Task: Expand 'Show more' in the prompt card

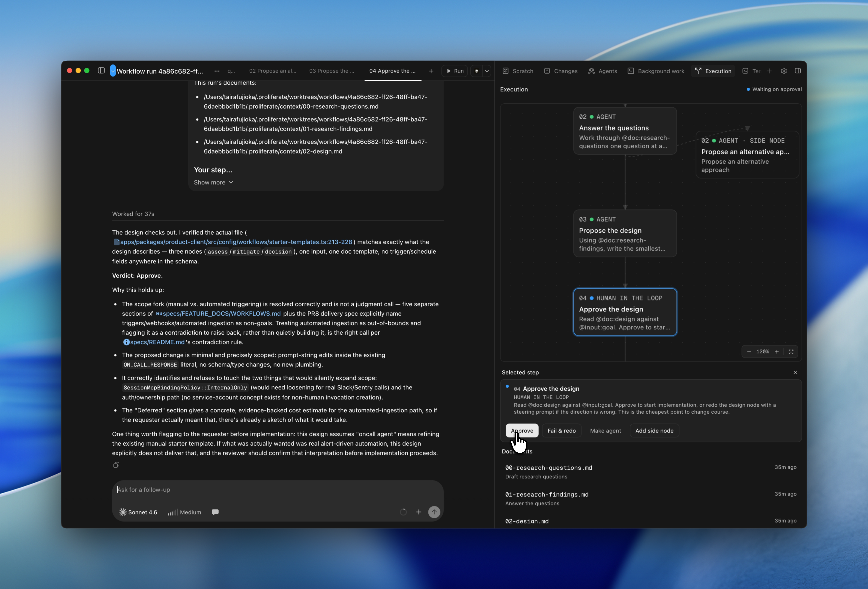Action: (x=213, y=182)
